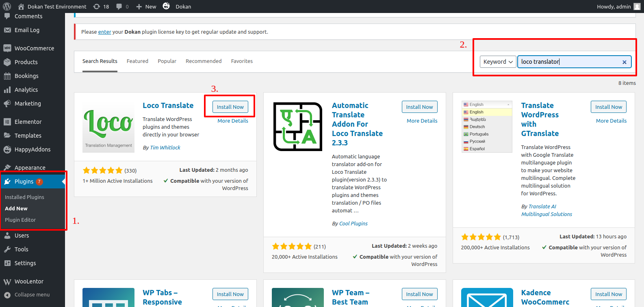Open the Howdy, admin account menu
Image resolution: width=644 pixels, height=307 pixels.
pyautogui.click(x=618, y=6)
